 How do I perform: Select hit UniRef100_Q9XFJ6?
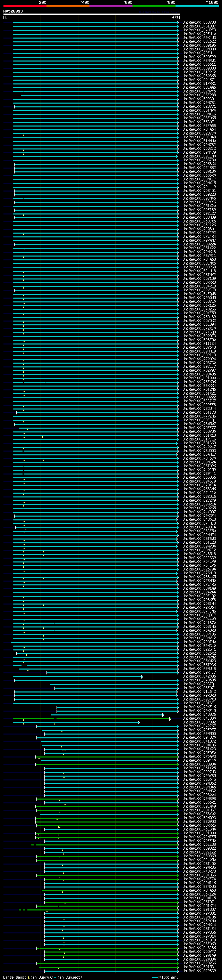[x=199, y=707]
